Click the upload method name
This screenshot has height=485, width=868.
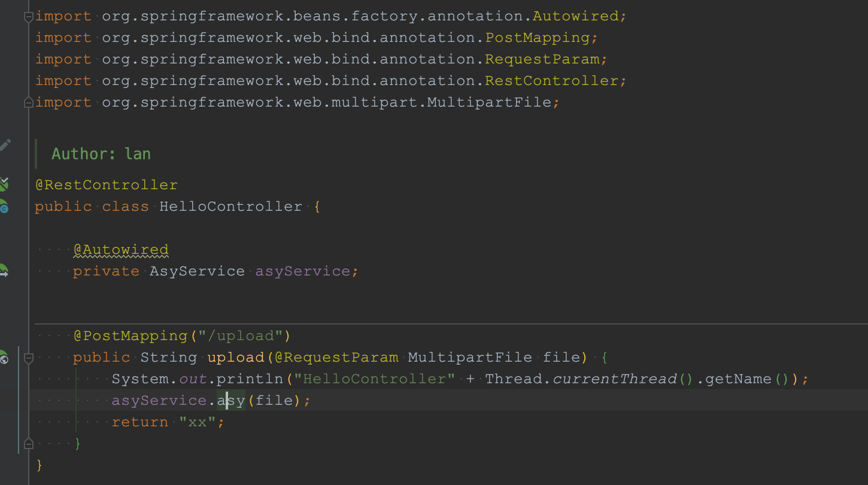pyautogui.click(x=236, y=357)
